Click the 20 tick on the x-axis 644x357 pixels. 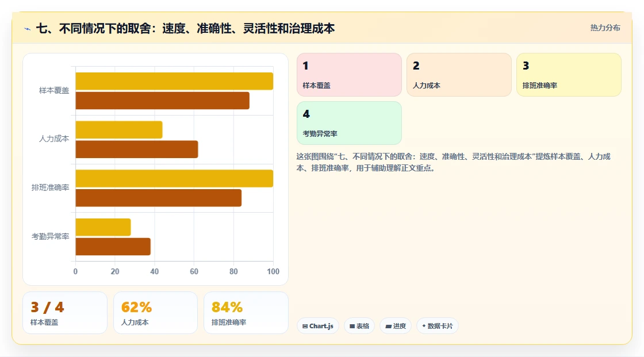(115, 271)
